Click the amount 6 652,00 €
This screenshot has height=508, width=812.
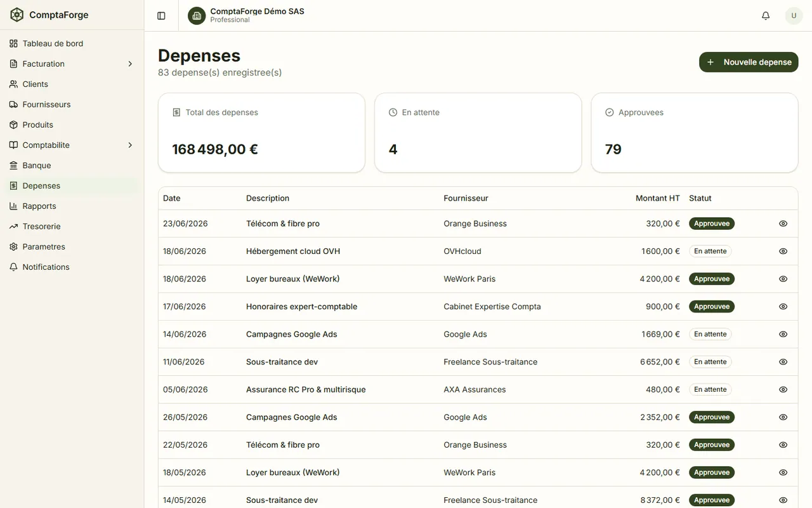pos(660,362)
